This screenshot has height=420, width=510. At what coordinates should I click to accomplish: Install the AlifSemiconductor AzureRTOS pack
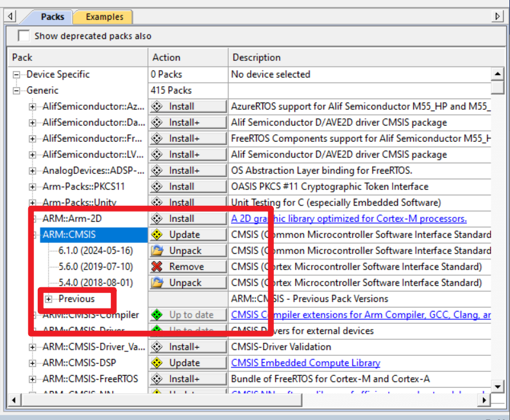[188, 106]
